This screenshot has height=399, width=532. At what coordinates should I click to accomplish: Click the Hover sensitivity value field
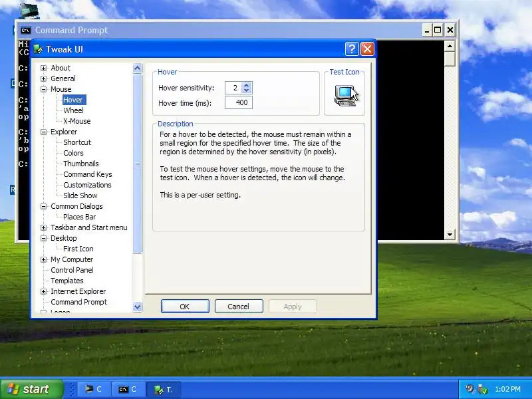coord(234,88)
